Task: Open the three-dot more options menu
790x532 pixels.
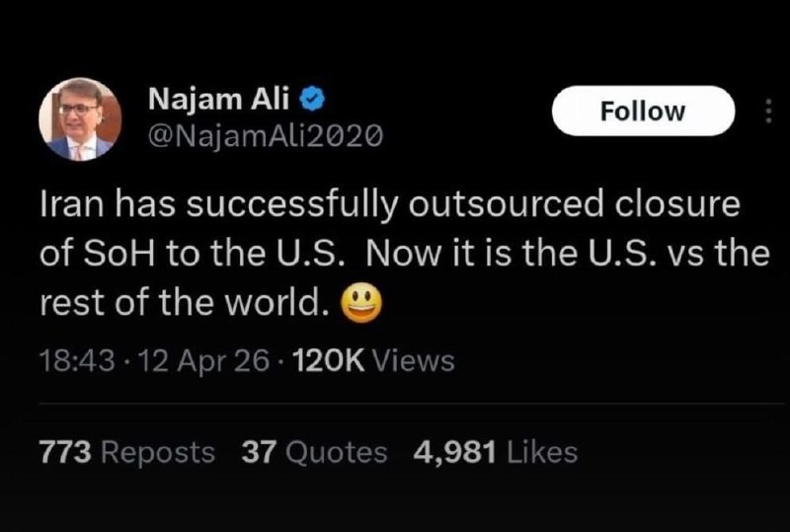Action: 767,112
